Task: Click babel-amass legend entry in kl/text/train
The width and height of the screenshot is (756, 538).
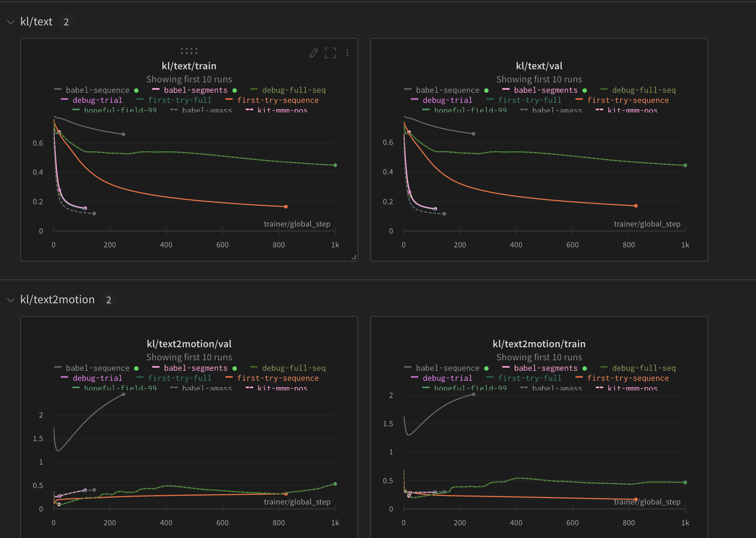Action: click(207, 110)
